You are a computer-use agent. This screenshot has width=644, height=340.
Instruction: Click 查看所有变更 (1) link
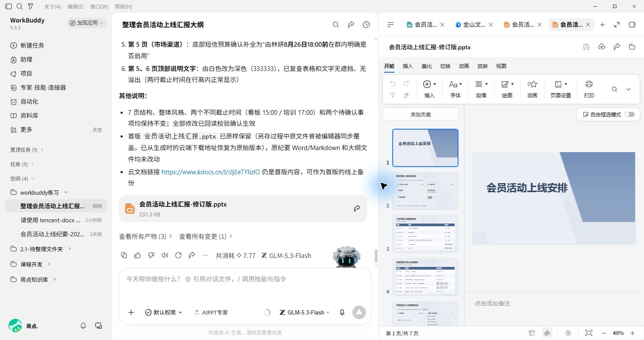(206, 236)
